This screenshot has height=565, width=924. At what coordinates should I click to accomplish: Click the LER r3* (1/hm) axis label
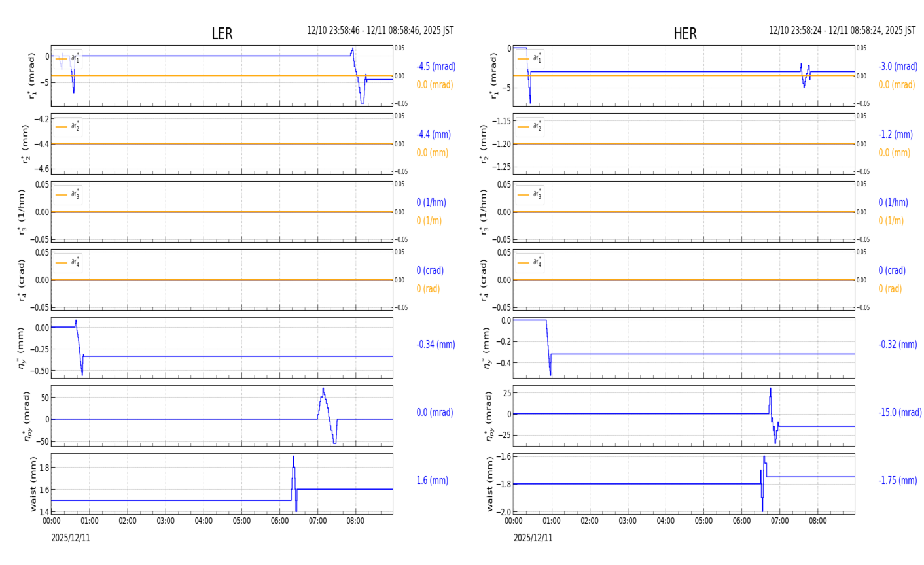pos(22,212)
